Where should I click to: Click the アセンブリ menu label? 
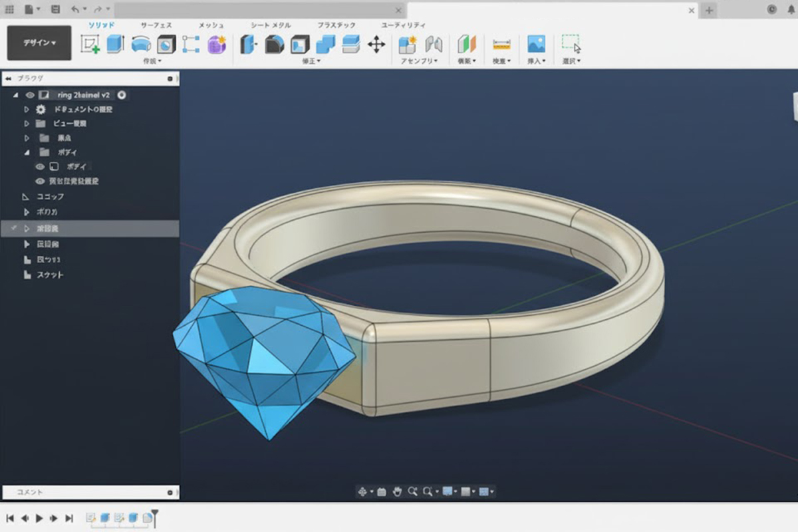point(419,61)
